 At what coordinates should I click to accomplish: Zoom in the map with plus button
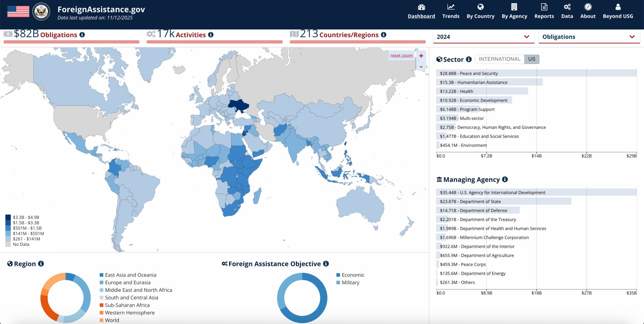[x=421, y=56]
